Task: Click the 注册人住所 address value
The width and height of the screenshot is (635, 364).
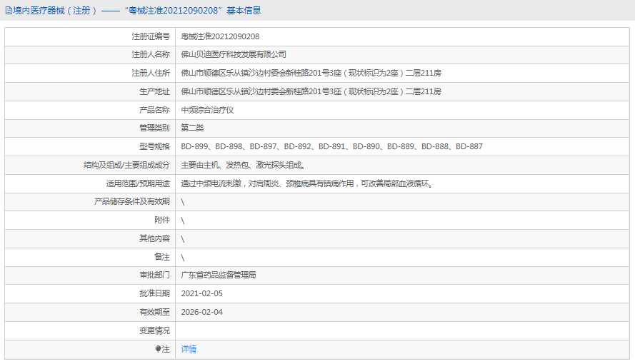Action: click(x=311, y=73)
